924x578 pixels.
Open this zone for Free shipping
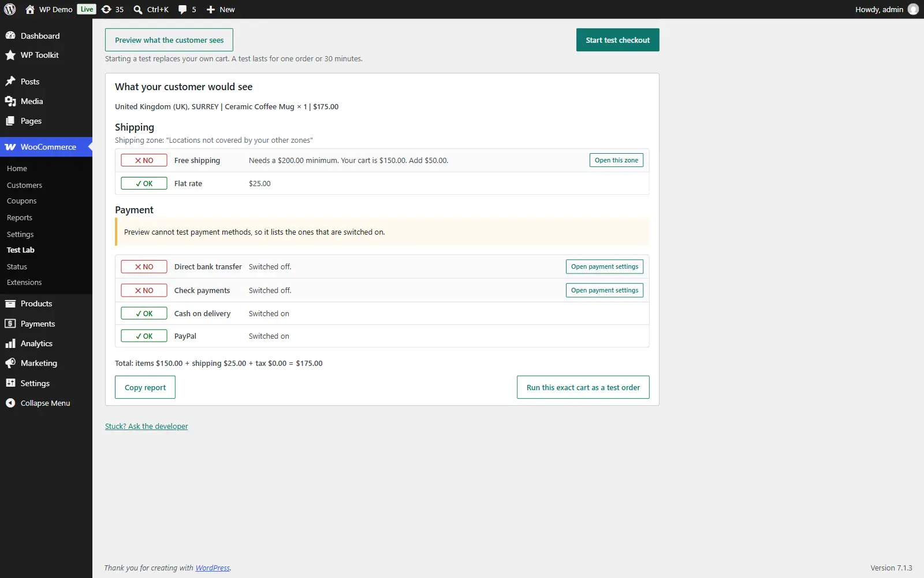pos(616,160)
